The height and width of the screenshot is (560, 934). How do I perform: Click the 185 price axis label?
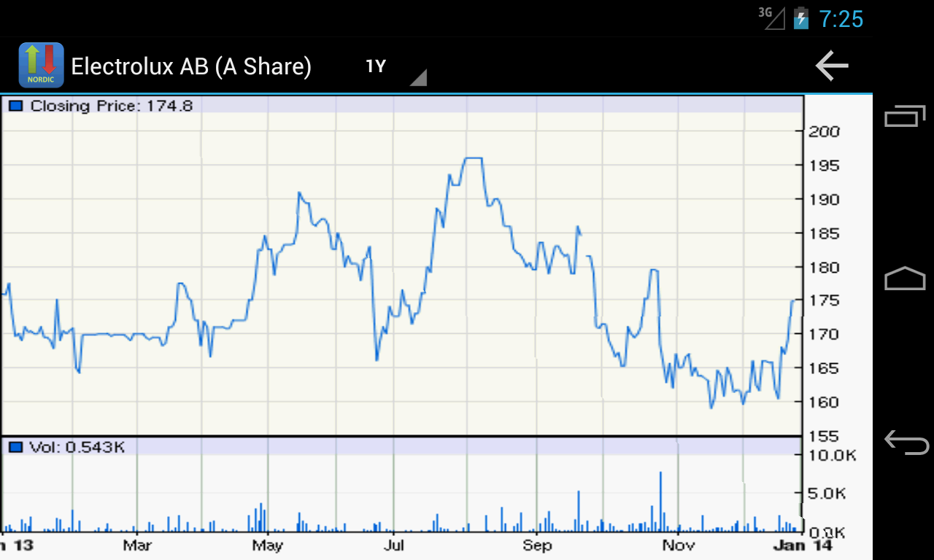click(x=824, y=233)
